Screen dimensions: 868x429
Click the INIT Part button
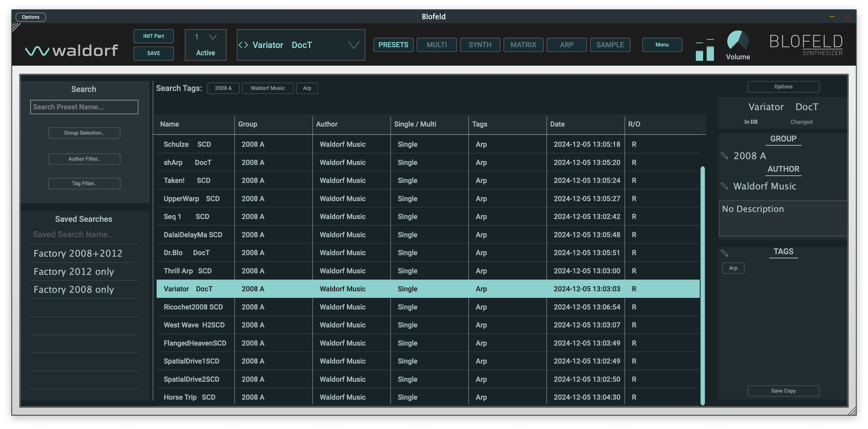pos(153,36)
